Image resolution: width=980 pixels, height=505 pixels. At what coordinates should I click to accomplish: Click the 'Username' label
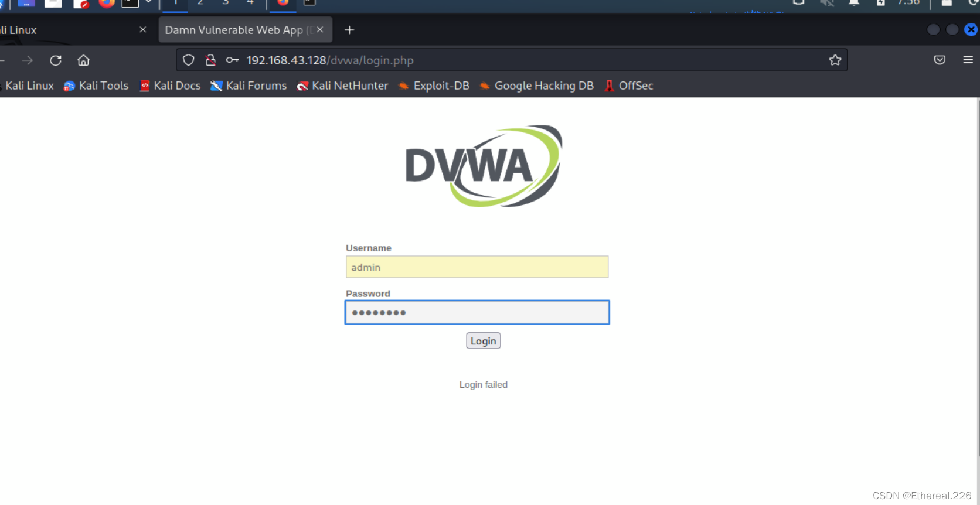(369, 248)
